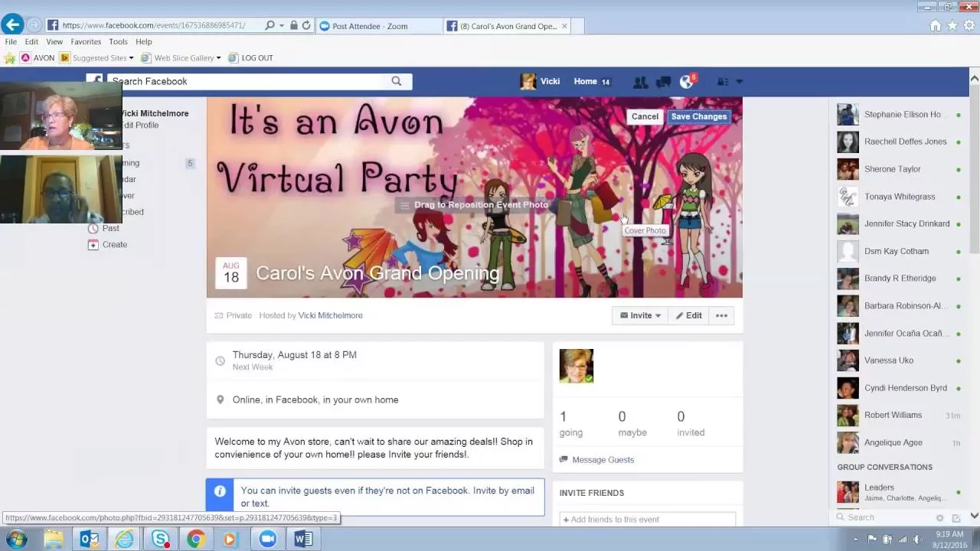Open File Explorer from taskbar
This screenshot has width=980, height=551.
tap(54, 539)
